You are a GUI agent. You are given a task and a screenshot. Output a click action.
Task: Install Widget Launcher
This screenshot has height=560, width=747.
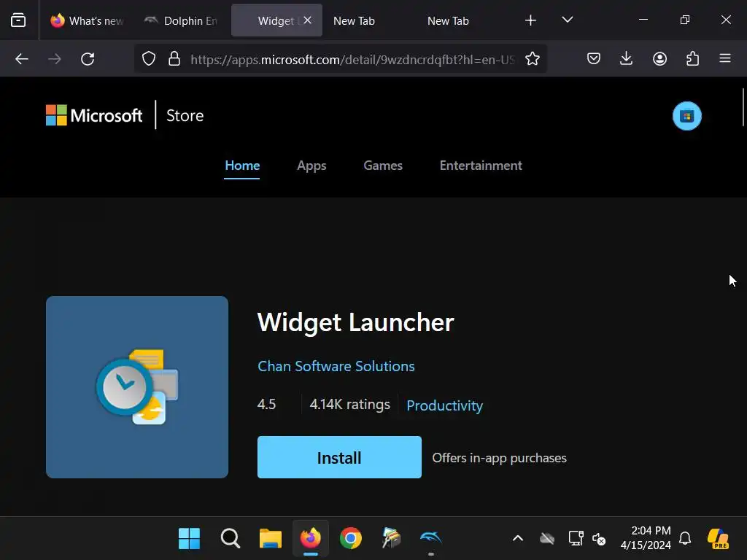[339, 457]
